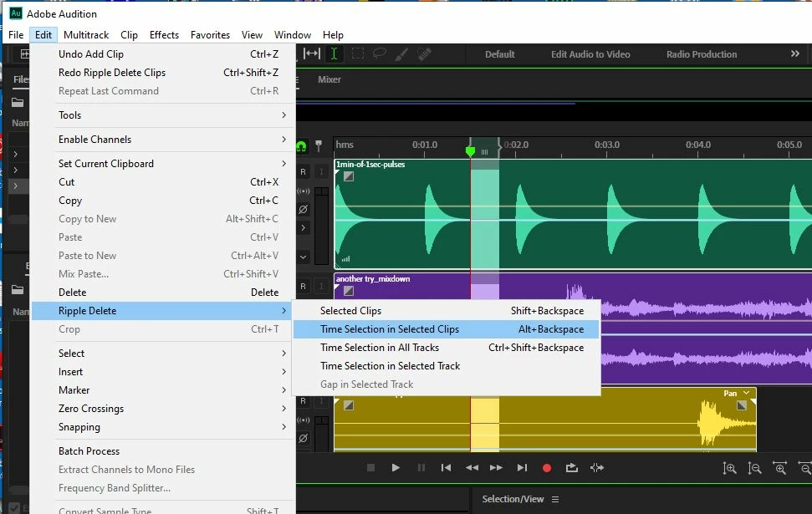
Task: Toggle polarity reverse on first track
Action: tap(303, 209)
